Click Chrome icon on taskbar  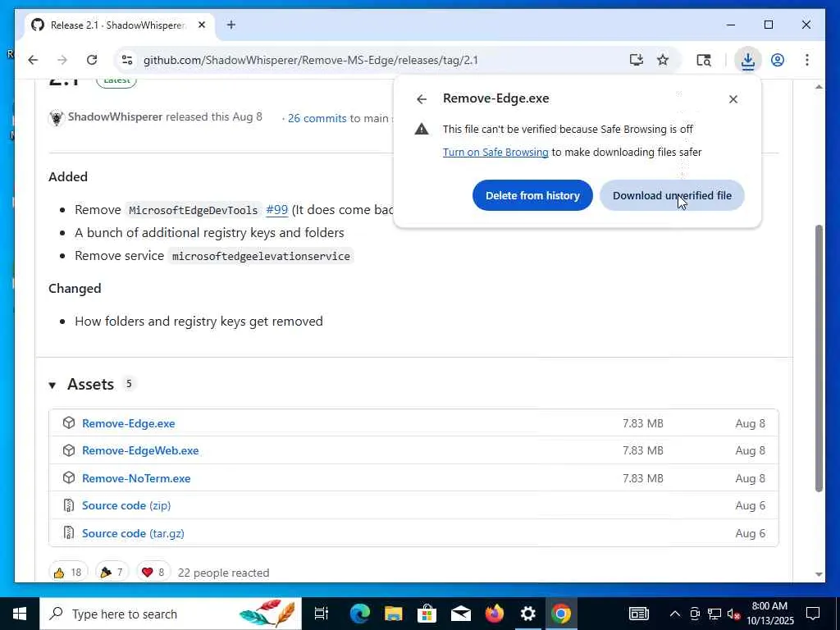coord(561,614)
